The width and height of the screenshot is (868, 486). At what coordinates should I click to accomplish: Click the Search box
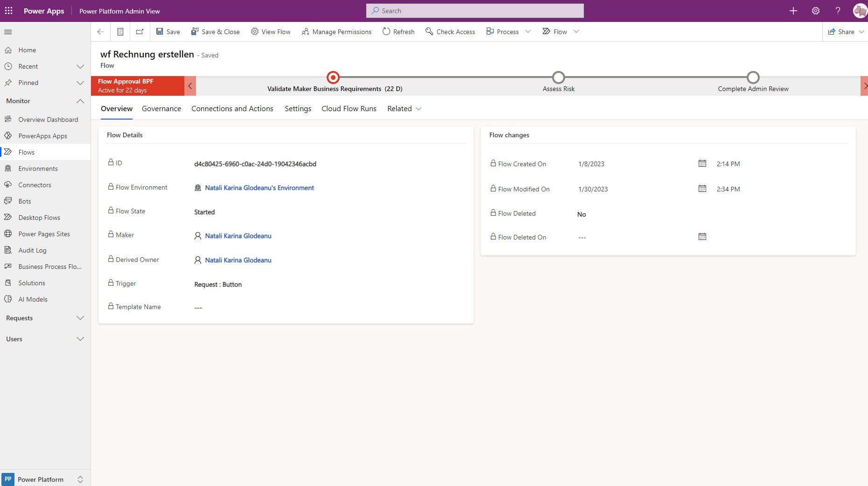click(475, 11)
